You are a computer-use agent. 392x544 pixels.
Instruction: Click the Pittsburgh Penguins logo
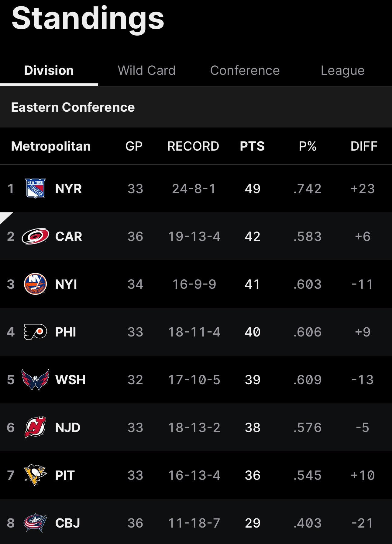[x=35, y=475]
